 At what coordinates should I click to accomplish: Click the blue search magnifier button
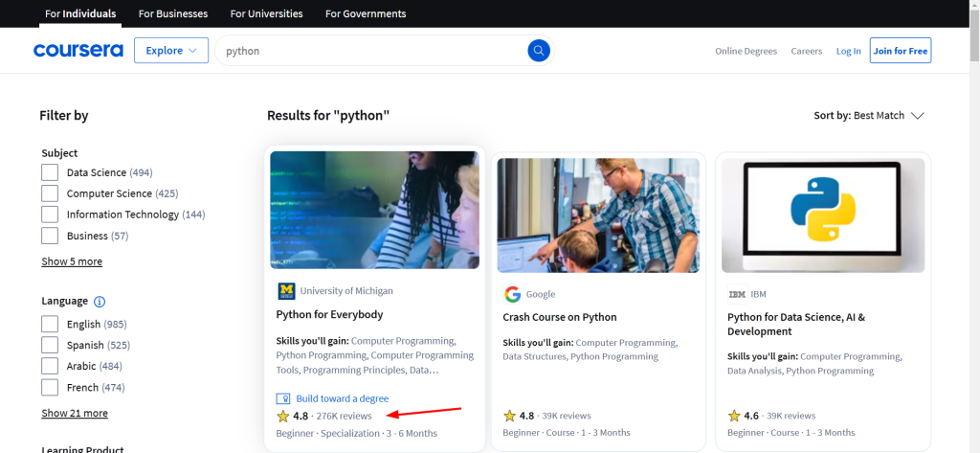538,50
